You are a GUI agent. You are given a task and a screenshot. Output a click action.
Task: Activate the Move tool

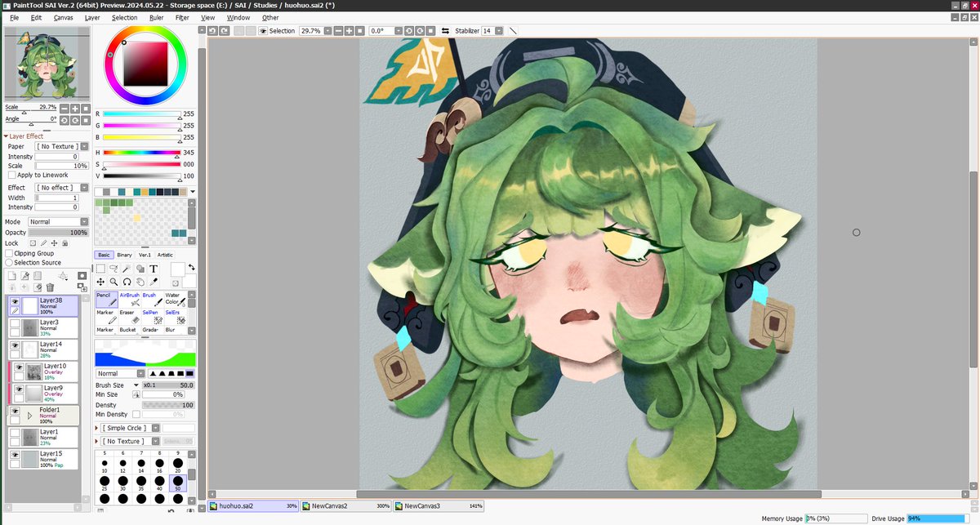pos(100,282)
